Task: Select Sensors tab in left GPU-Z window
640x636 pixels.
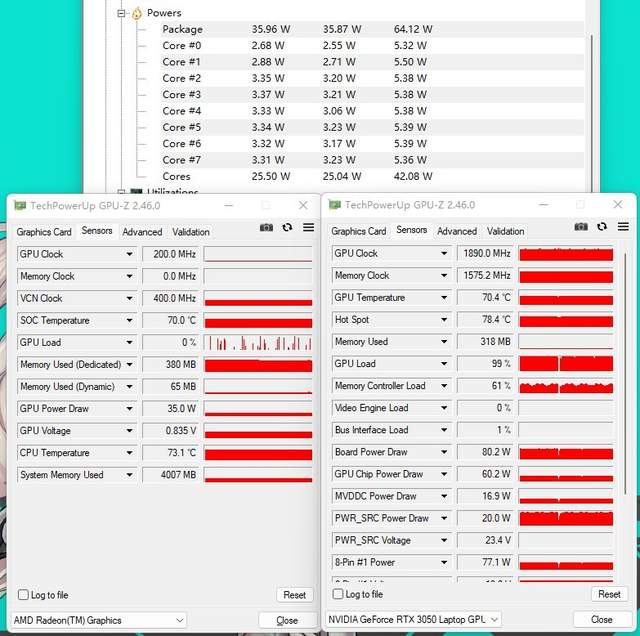Action: tap(97, 231)
